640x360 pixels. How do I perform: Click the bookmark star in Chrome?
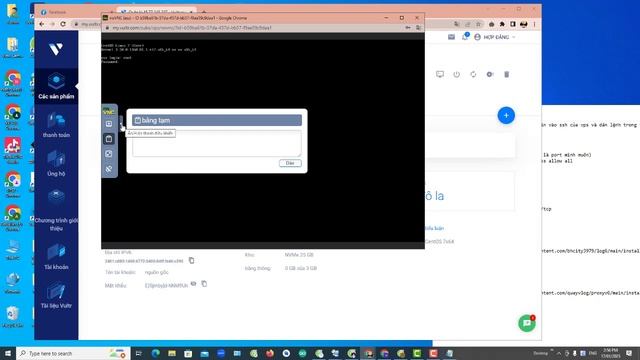point(478,24)
